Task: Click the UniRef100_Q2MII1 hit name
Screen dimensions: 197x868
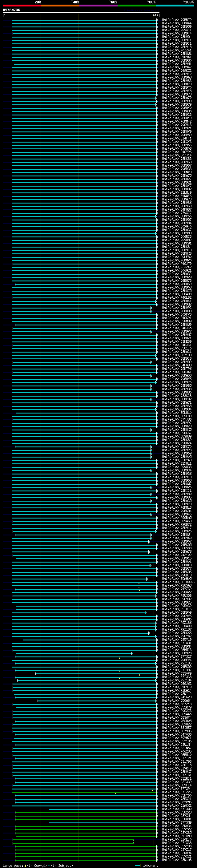Action: 177,491
